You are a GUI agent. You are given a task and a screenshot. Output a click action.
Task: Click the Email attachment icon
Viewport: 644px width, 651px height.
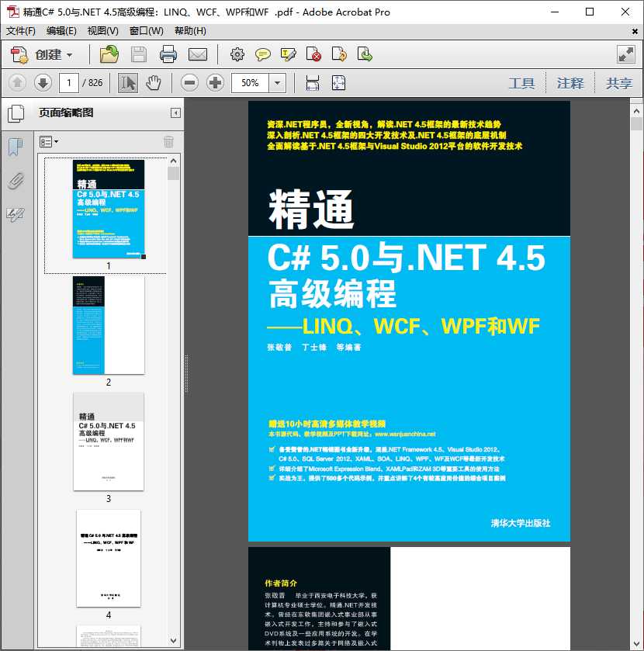tap(197, 55)
